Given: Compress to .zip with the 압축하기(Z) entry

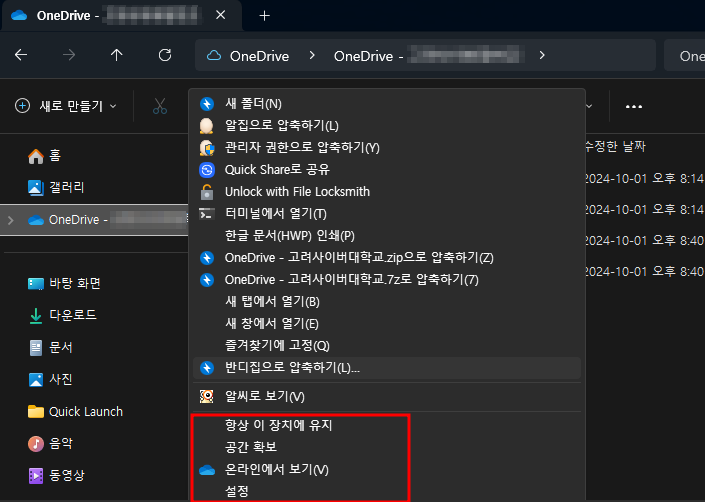Looking at the screenshot, I should pyautogui.click(x=387, y=258).
